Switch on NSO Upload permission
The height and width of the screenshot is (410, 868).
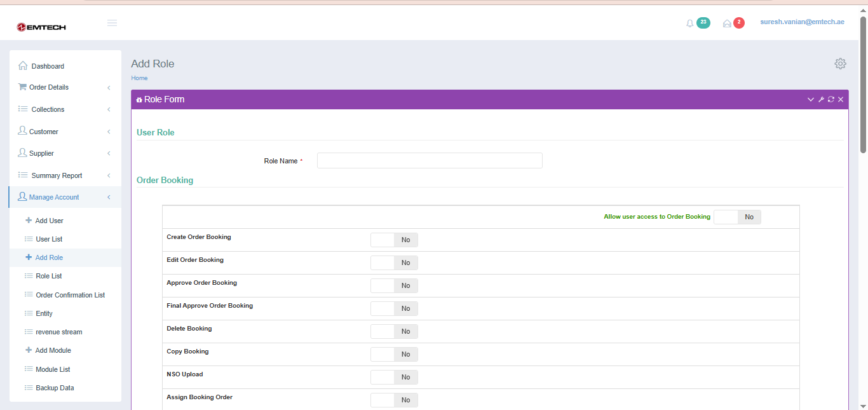(394, 378)
